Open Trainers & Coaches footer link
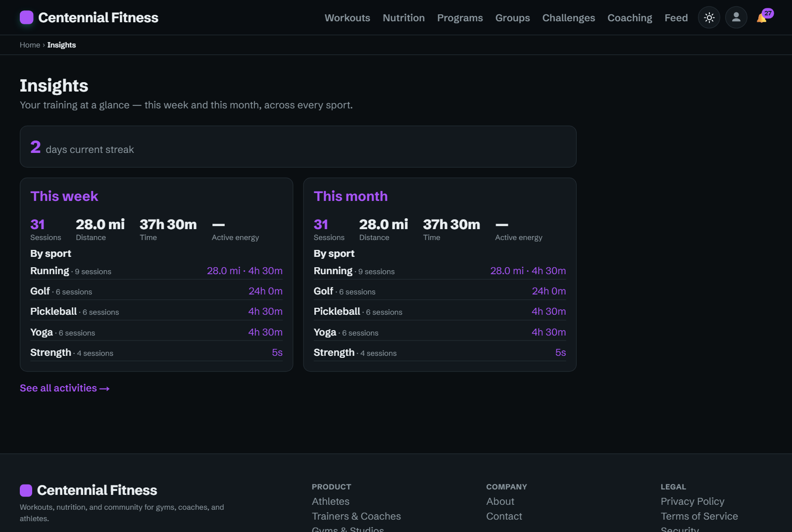 coord(356,516)
